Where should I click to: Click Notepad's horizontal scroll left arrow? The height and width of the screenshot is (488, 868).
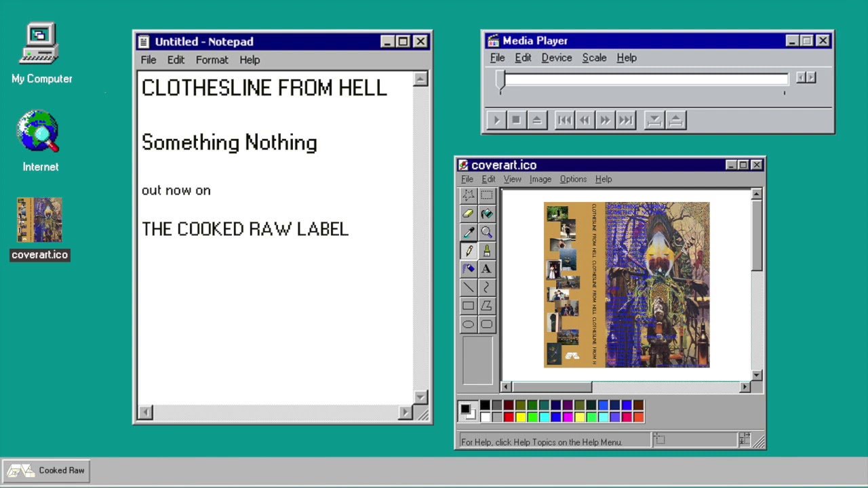[146, 412]
